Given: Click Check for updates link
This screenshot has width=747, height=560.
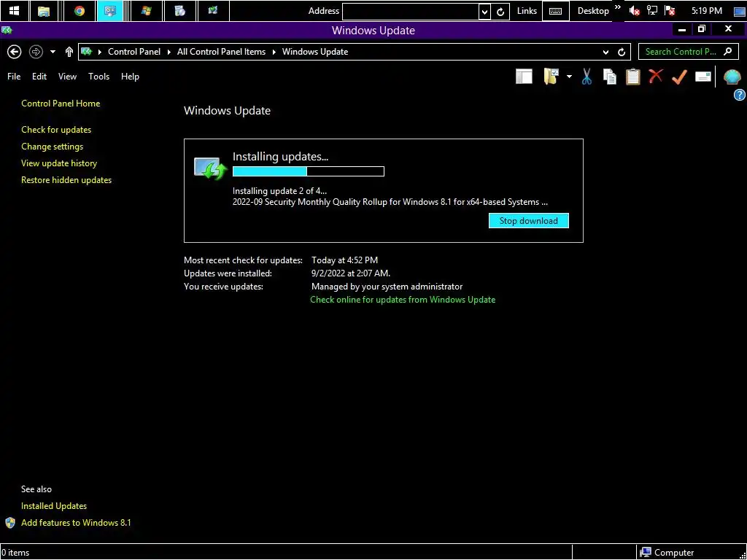Looking at the screenshot, I should [x=56, y=130].
